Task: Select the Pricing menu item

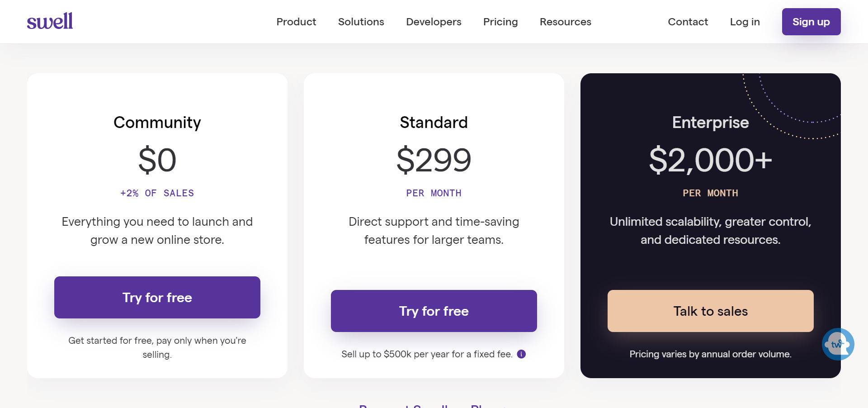Action: (x=500, y=21)
